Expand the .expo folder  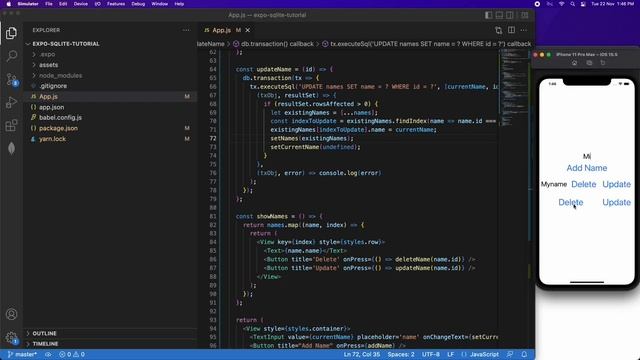tap(47, 54)
